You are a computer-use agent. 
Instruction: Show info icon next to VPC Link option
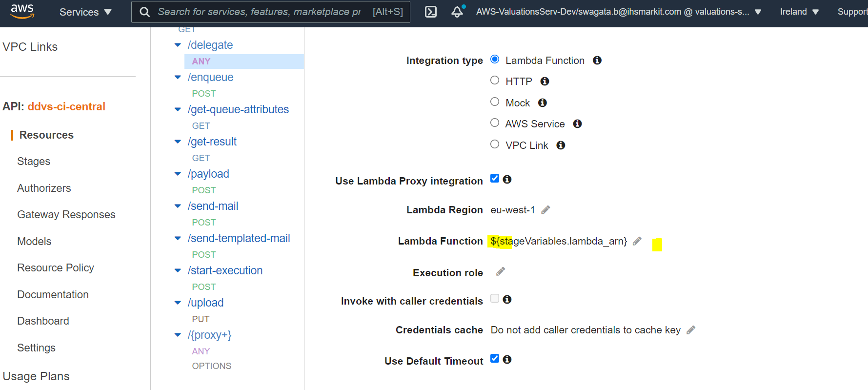pyautogui.click(x=561, y=145)
